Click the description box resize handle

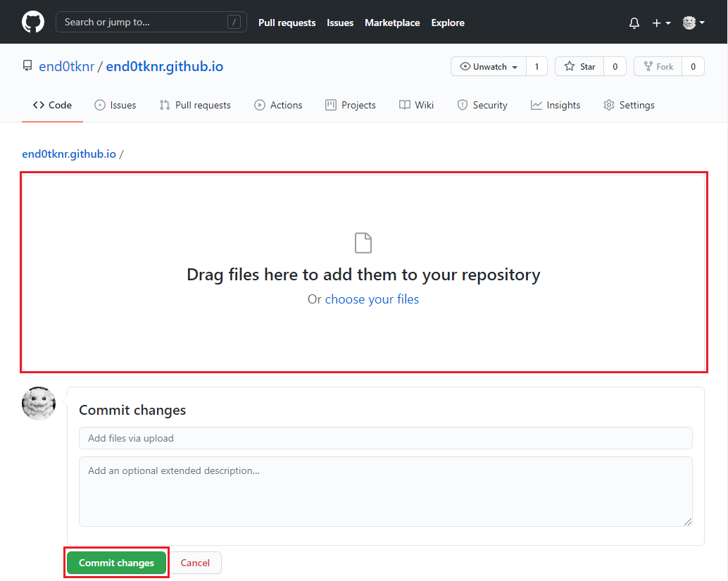pos(688,522)
